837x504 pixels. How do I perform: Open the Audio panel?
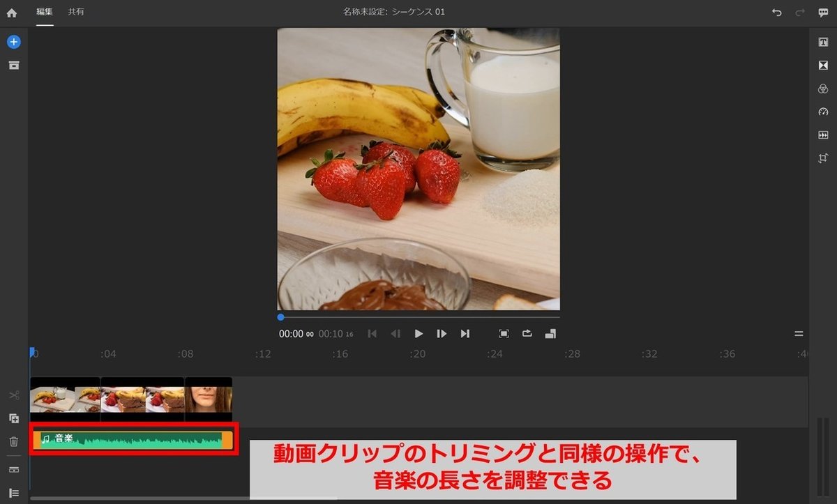[x=824, y=134]
